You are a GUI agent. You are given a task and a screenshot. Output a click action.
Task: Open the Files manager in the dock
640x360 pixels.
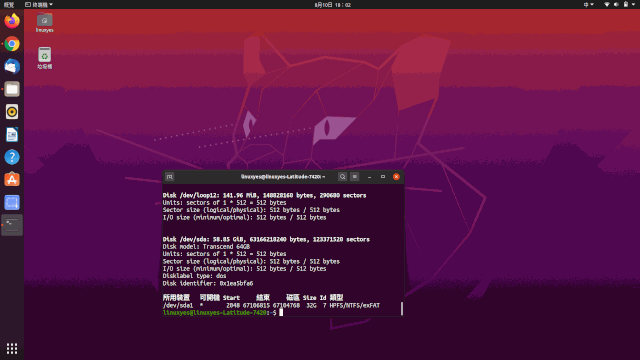[x=12, y=89]
